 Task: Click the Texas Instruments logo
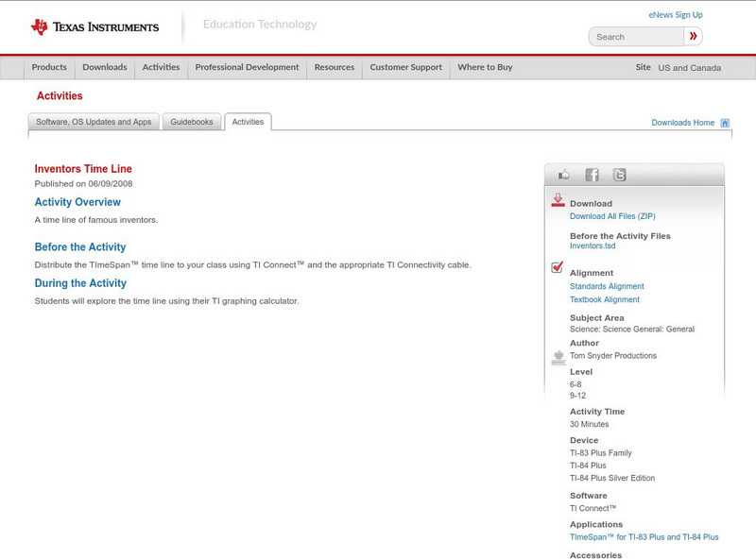[x=94, y=27]
